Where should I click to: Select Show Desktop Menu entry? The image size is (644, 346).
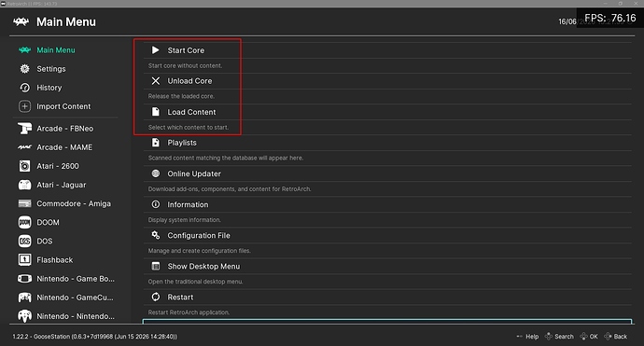(387, 266)
